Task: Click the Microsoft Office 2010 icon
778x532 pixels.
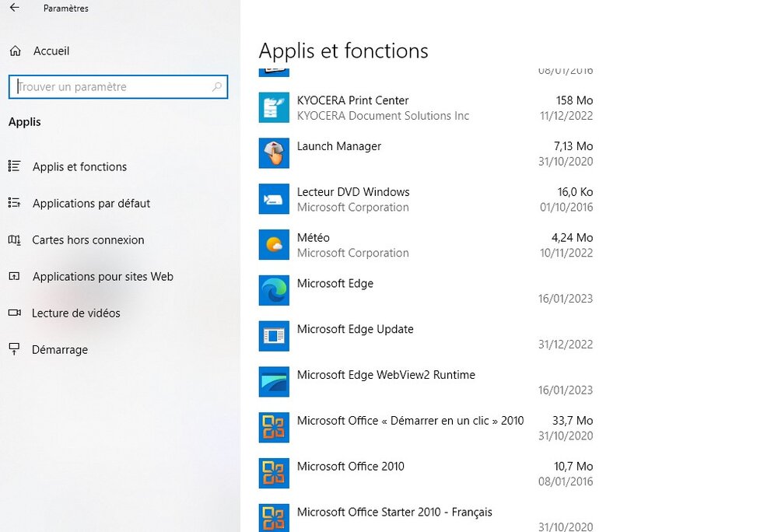Action: point(274,474)
